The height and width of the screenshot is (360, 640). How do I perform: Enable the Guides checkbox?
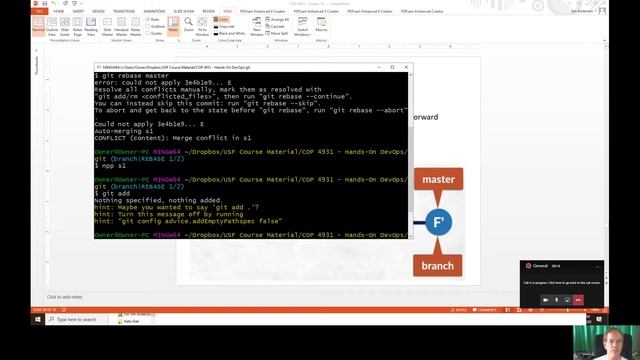click(154, 33)
